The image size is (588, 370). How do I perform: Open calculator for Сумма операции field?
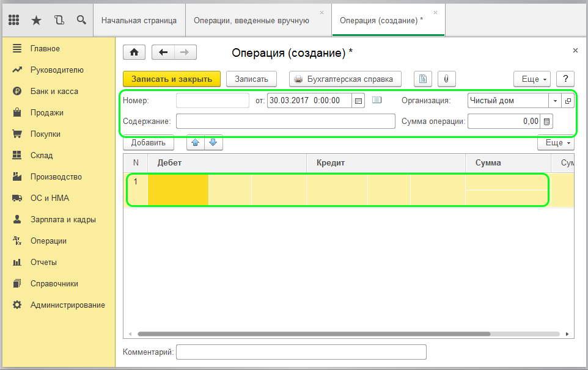[x=547, y=122]
